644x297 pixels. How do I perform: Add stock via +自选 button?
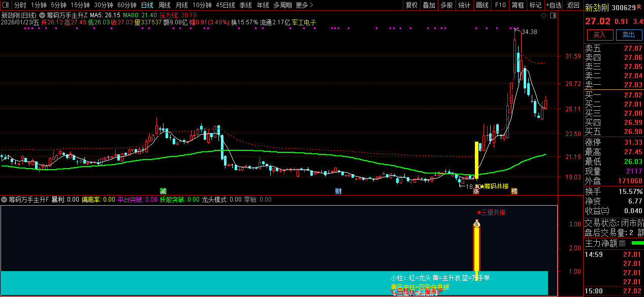tap(554, 5)
